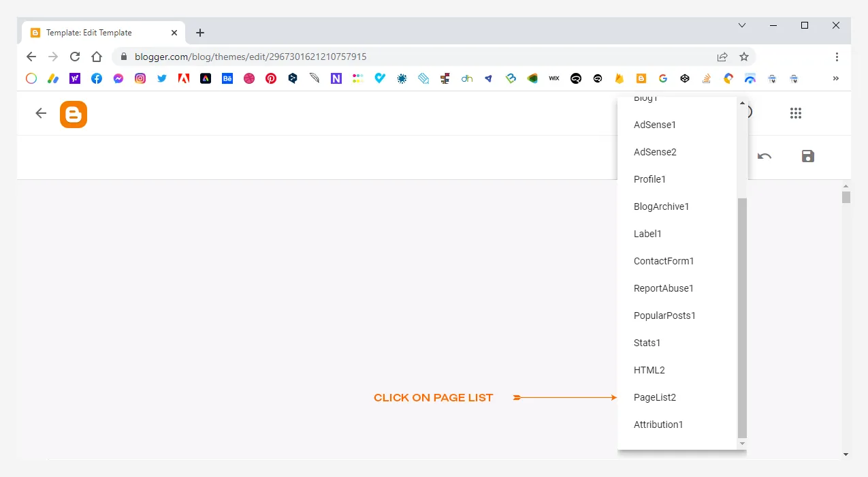Viewport: 868px width, 477px height.
Task: Open the Blogger bookmark in bookmarks bar
Action: [641, 78]
